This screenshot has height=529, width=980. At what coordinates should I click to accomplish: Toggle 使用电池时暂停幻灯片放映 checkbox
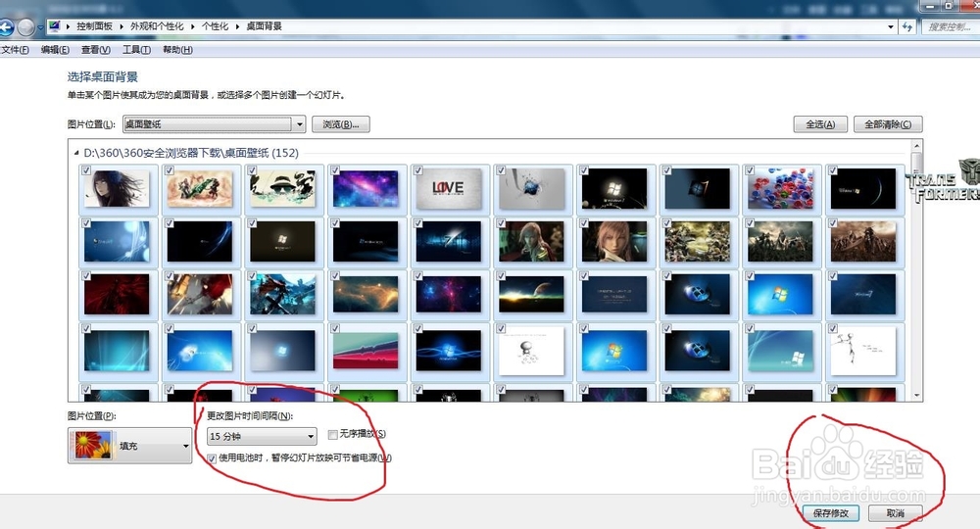[x=212, y=458]
